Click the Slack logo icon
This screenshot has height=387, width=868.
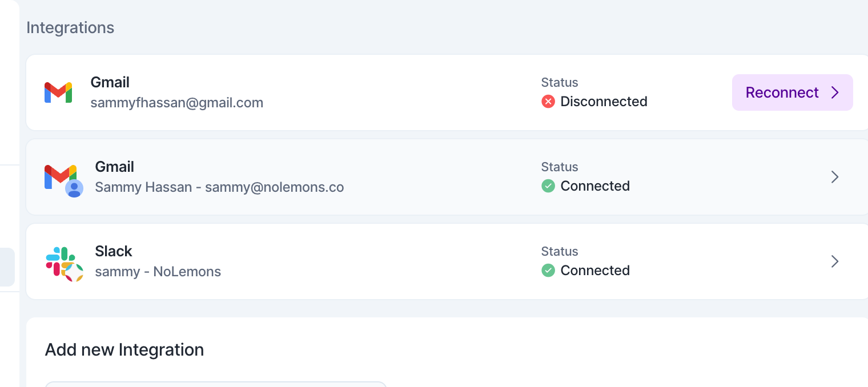click(64, 264)
